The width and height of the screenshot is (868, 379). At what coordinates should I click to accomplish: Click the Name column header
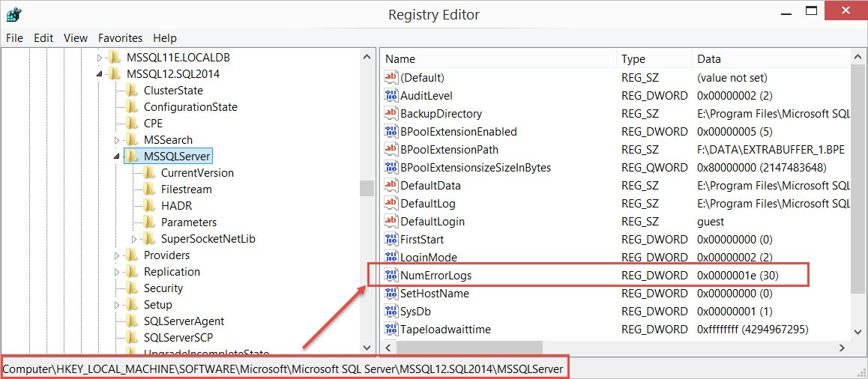tap(498, 58)
